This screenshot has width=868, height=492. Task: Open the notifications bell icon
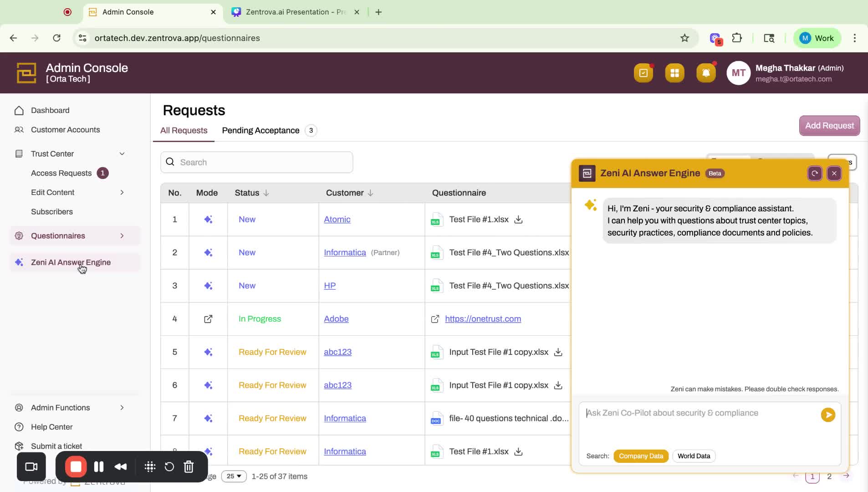pyautogui.click(x=706, y=73)
